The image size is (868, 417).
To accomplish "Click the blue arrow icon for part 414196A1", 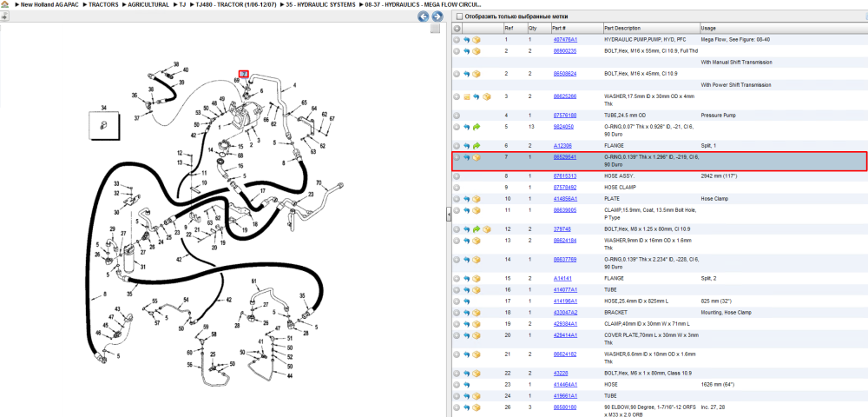I will (467, 301).
